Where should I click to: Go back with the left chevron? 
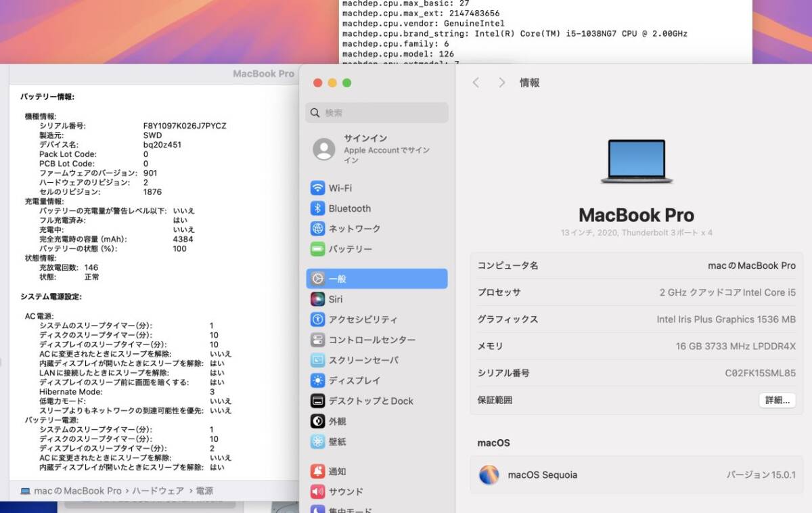pos(476,83)
